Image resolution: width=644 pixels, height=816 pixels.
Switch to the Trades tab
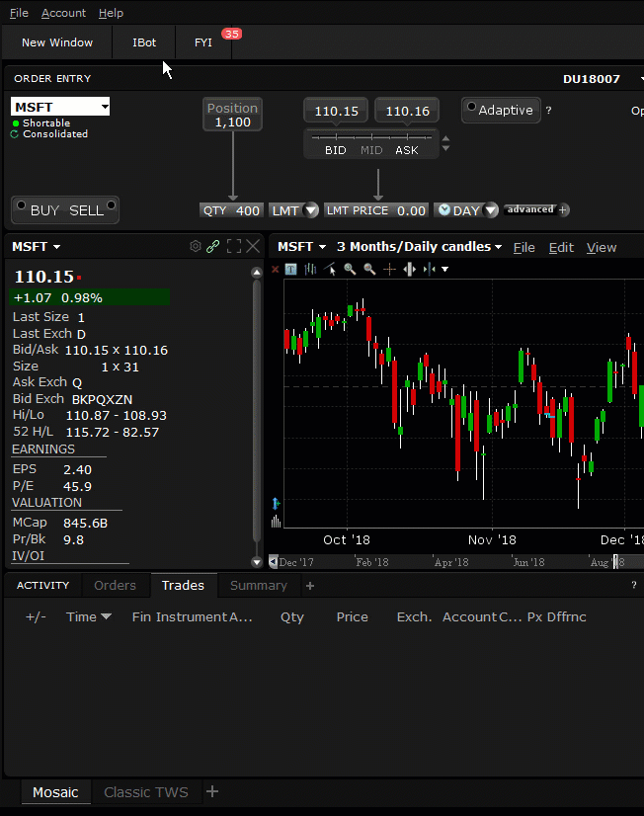click(183, 586)
